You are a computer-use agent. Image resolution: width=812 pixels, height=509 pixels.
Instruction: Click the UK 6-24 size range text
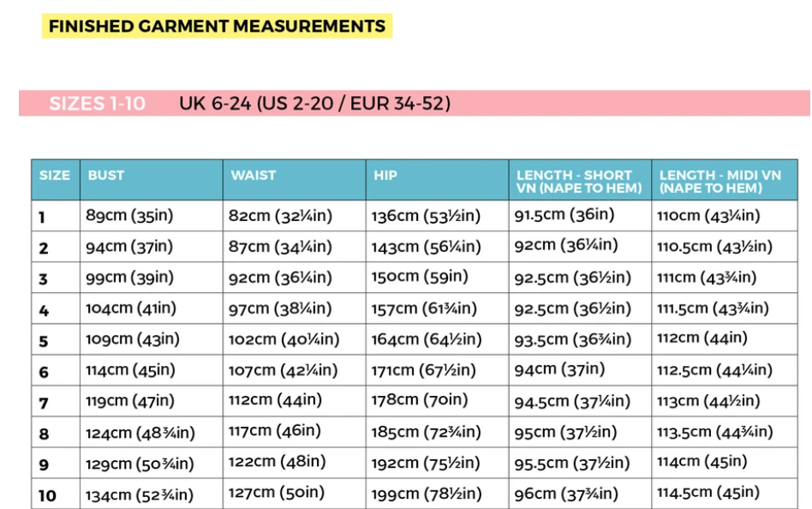[x=314, y=104]
